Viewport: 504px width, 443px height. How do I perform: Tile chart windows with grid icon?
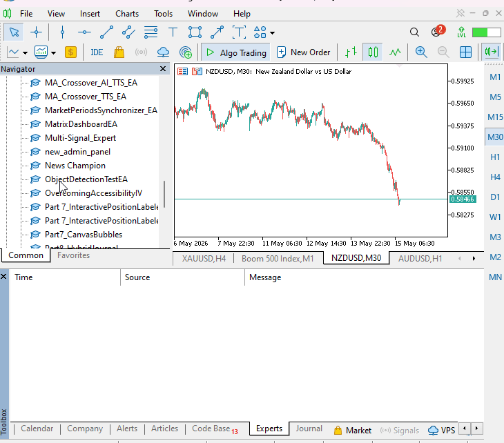click(465, 52)
